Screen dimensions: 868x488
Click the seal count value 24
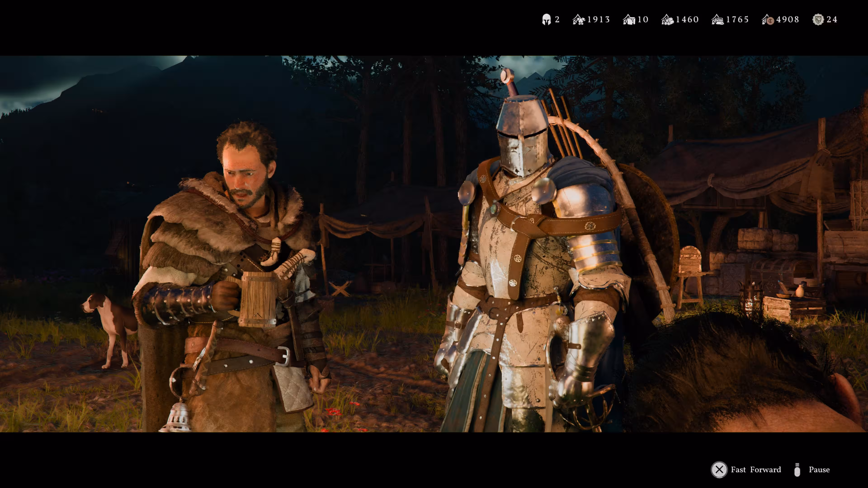(x=832, y=19)
